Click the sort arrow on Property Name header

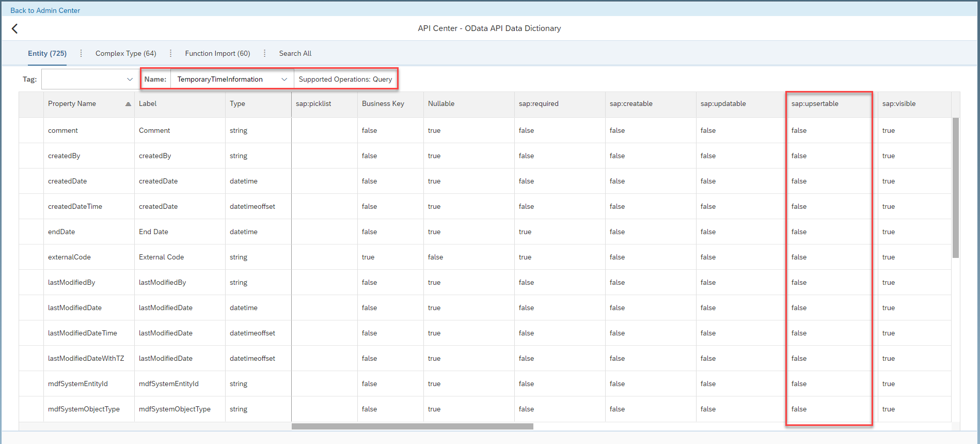[x=128, y=104]
